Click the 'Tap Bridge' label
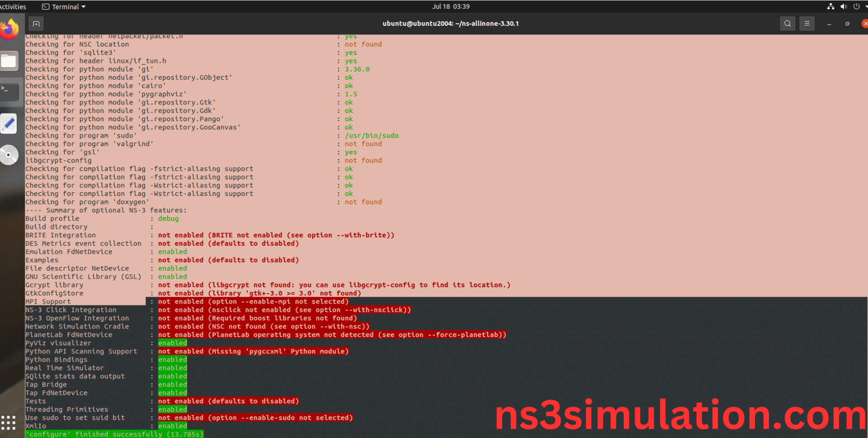The width and height of the screenshot is (868, 438). click(x=46, y=385)
